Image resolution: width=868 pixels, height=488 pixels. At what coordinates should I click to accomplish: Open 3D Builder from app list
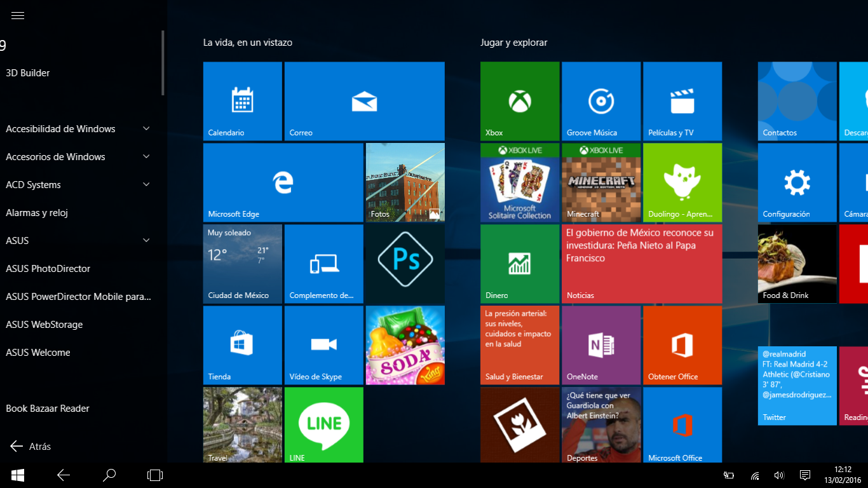point(28,73)
